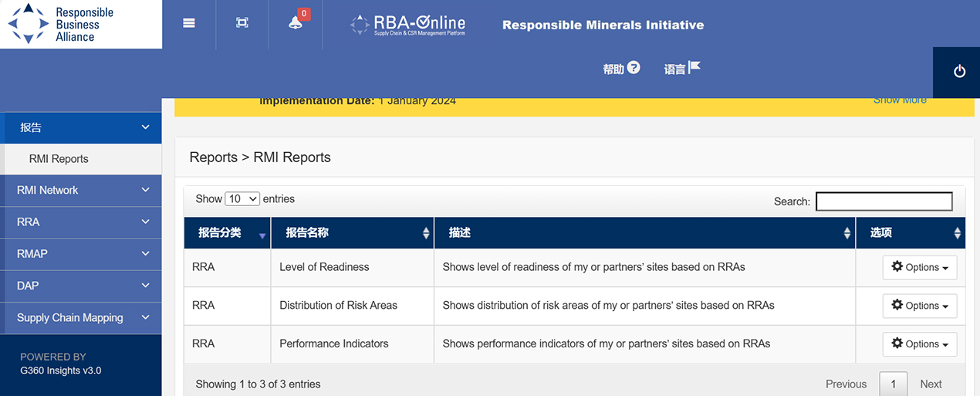The height and width of the screenshot is (396, 980).
Task: Click the 帮助 help menu text
Action: pyautogui.click(x=613, y=69)
